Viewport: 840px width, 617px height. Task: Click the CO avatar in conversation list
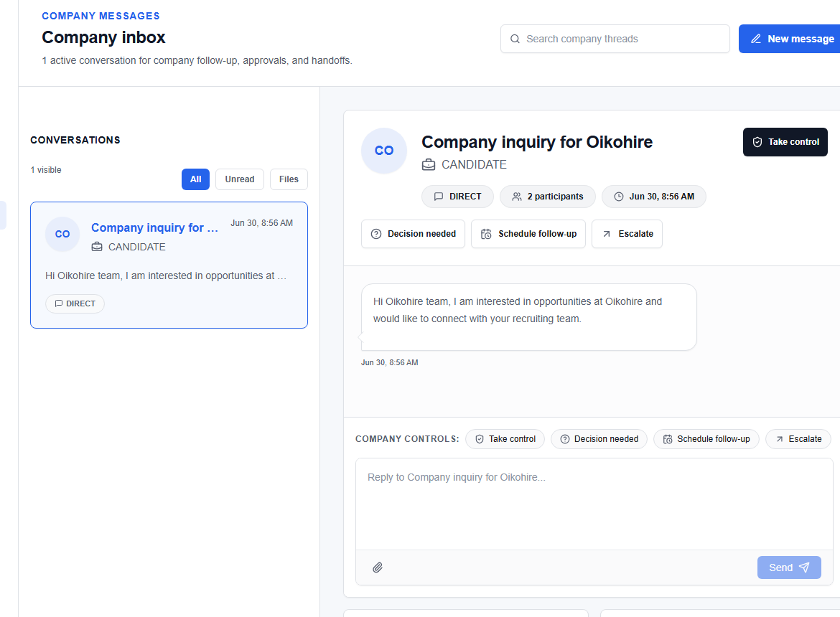click(x=62, y=234)
